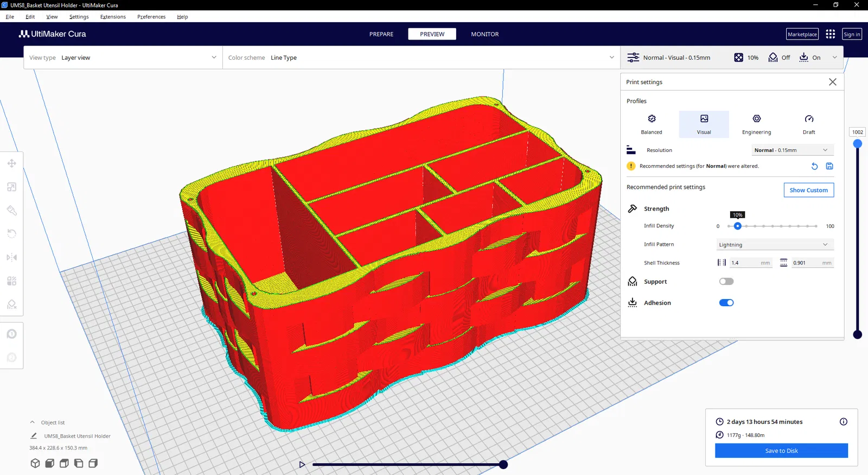Open the View type dropdown
Viewport: 868px width, 475px height.
click(123, 58)
